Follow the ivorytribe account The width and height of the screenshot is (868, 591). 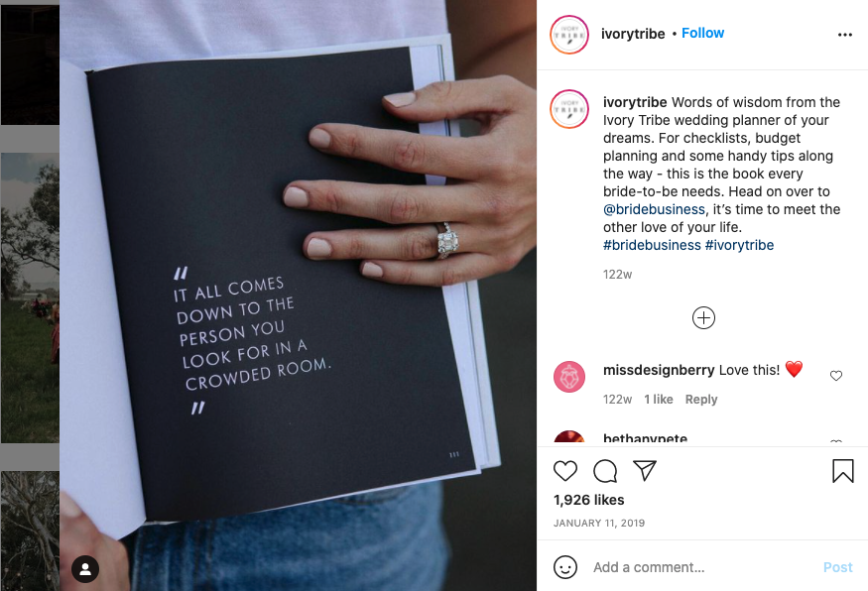(x=702, y=33)
